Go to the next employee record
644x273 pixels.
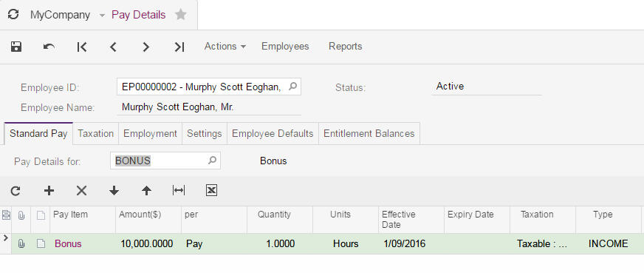pyautogui.click(x=145, y=47)
